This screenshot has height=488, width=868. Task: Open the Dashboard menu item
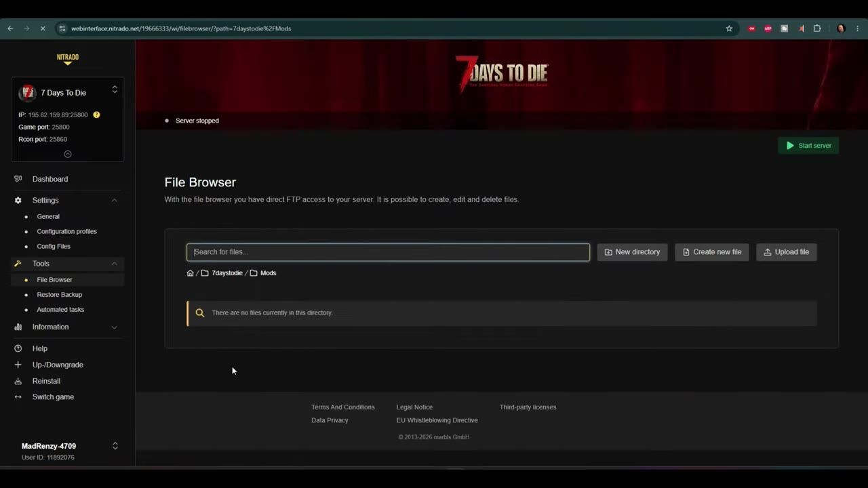click(50, 179)
